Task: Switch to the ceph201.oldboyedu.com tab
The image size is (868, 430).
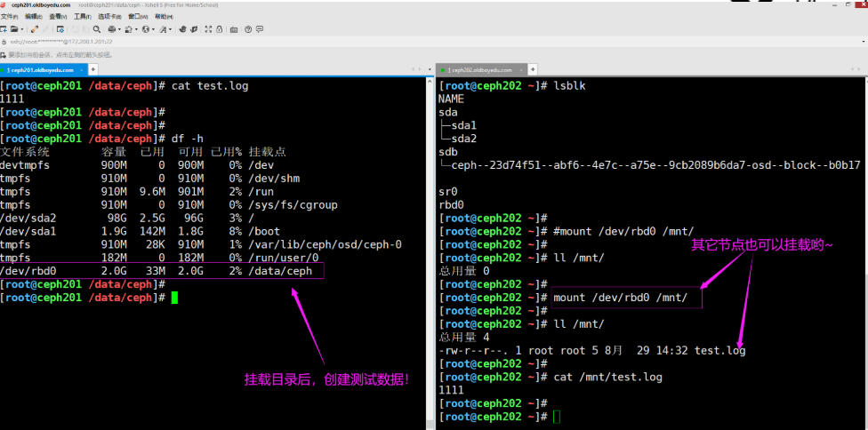Action: pyautogui.click(x=40, y=69)
